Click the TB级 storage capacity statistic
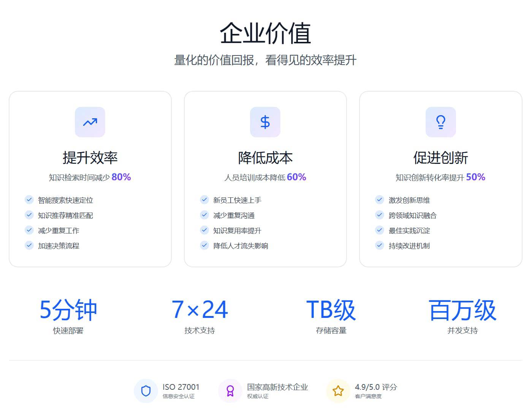The width and height of the screenshot is (532, 416). click(331, 310)
